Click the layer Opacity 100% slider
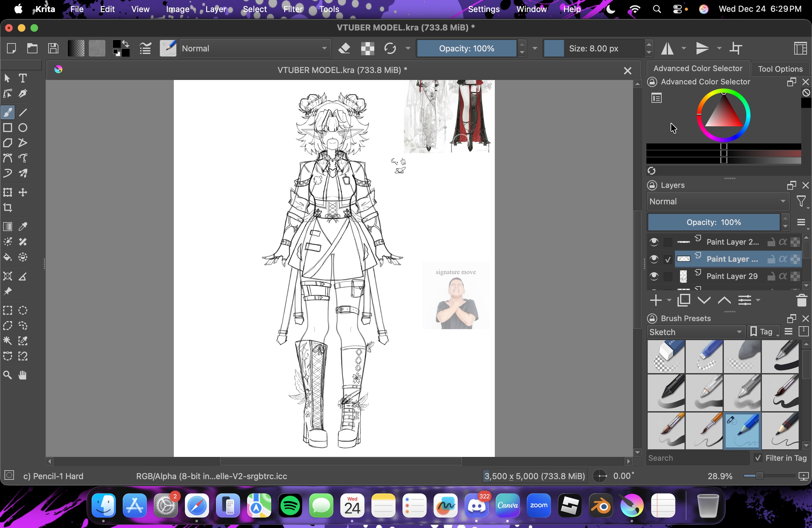 click(713, 222)
